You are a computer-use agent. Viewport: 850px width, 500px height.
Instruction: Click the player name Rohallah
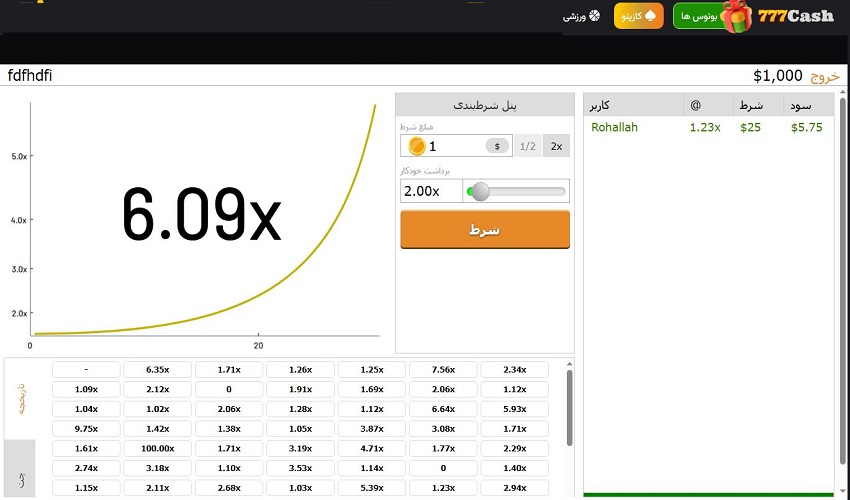coord(614,127)
